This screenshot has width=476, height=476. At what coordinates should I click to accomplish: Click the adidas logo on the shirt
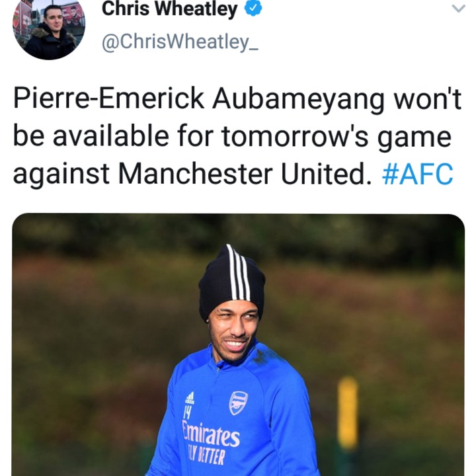[x=190, y=398]
